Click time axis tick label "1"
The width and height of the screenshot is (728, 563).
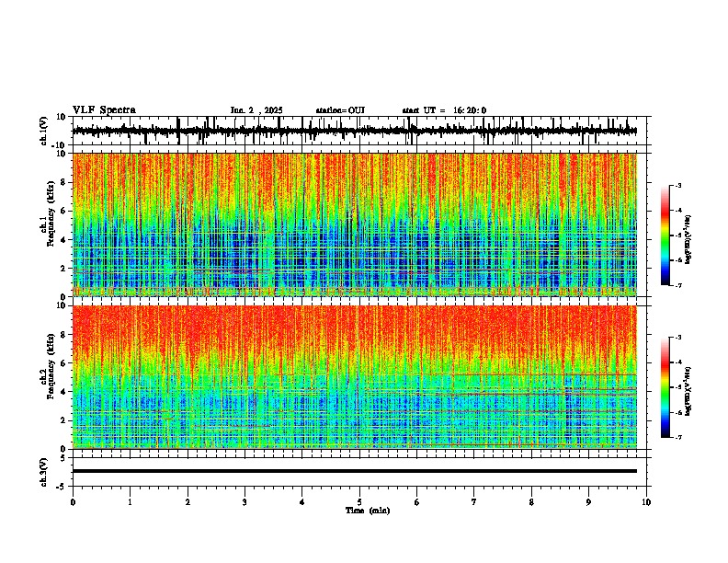click(x=130, y=502)
